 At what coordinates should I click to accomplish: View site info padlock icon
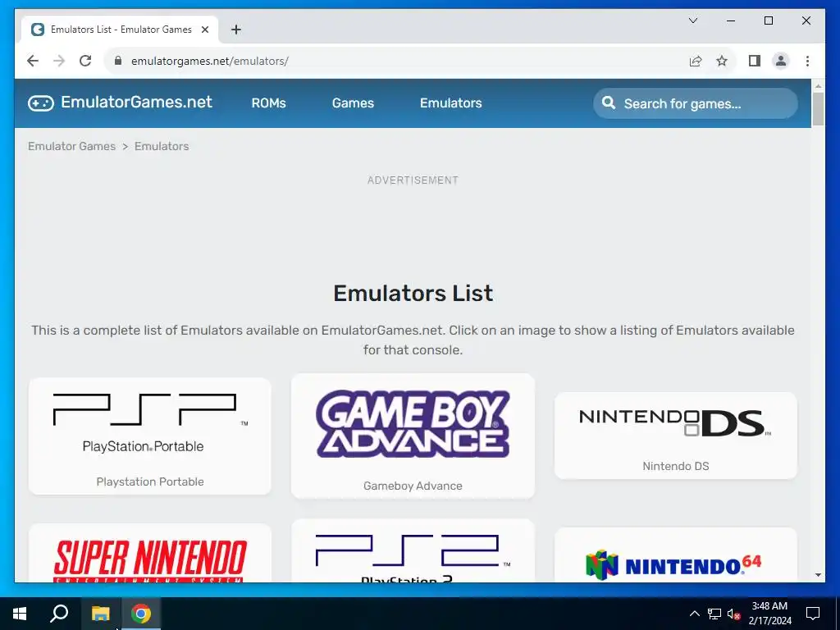click(x=118, y=61)
